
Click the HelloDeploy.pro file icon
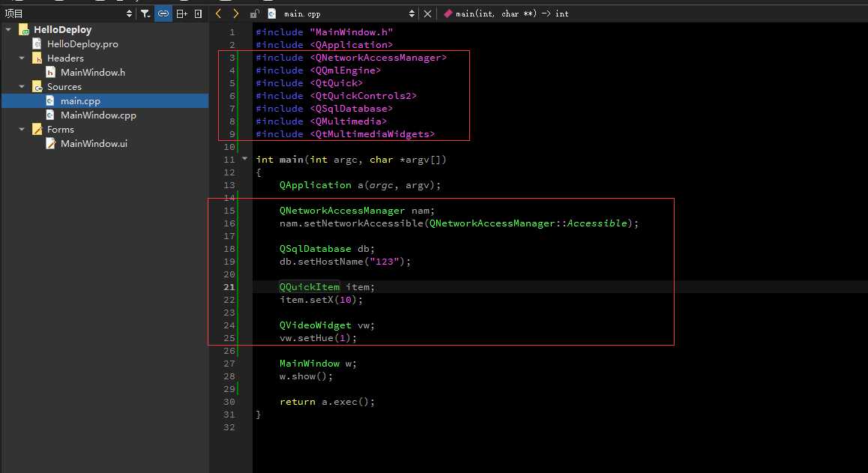point(37,43)
